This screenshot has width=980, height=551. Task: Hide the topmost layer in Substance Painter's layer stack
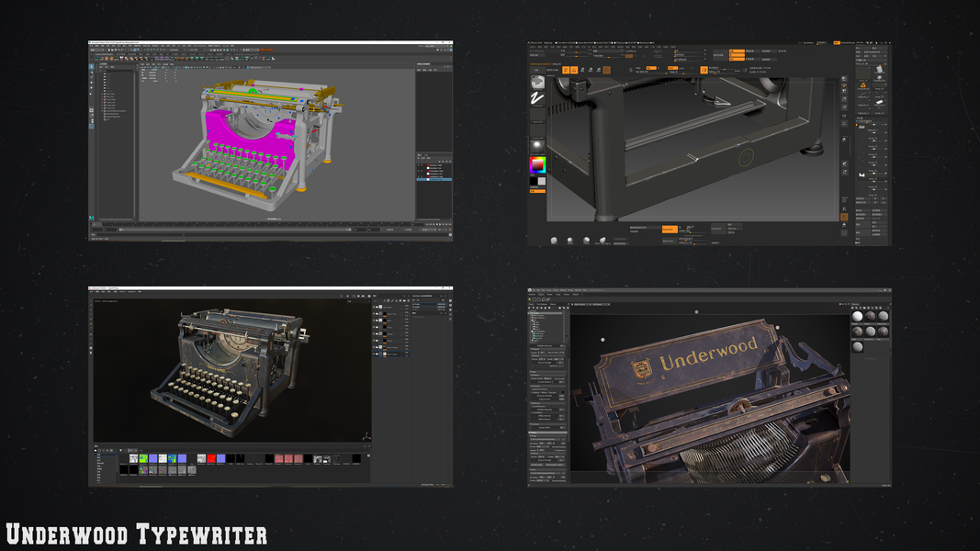click(375, 307)
